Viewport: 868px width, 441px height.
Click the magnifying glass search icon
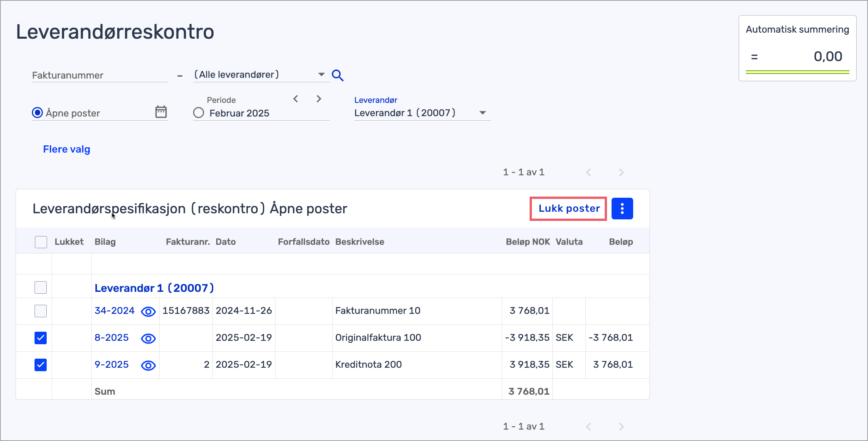[x=338, y=75]
